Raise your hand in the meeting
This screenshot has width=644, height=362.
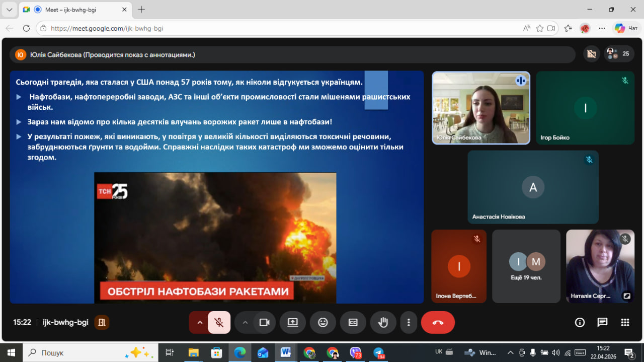tap(383, 323)
